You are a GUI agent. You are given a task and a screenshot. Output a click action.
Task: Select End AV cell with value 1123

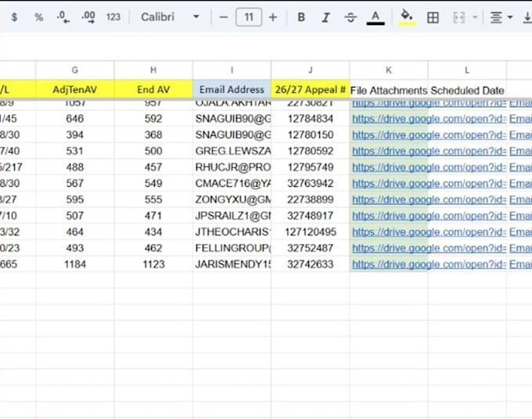(153, 264)
